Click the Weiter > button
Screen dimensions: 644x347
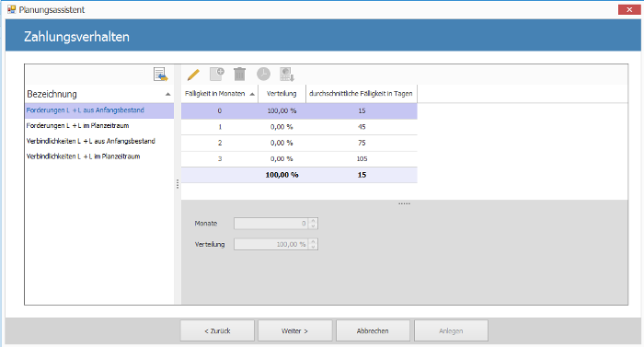(295, 330)
